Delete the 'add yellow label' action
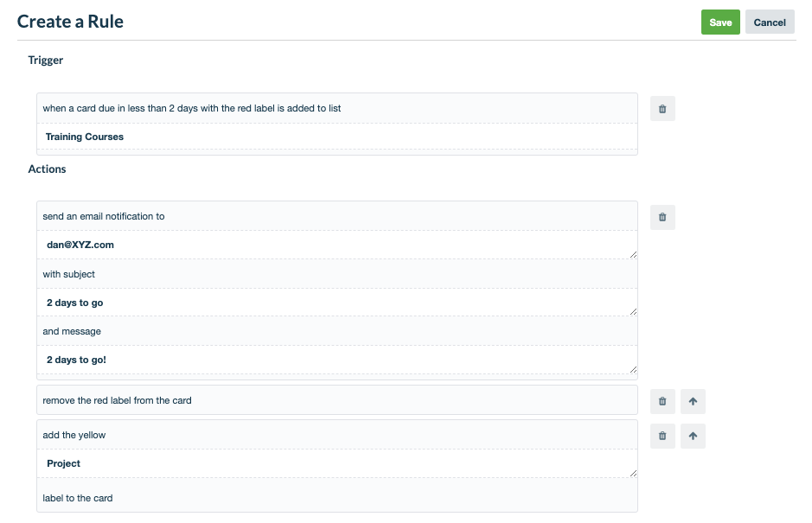The width and height of the screenshot is (812, 523). coord(662,435)
